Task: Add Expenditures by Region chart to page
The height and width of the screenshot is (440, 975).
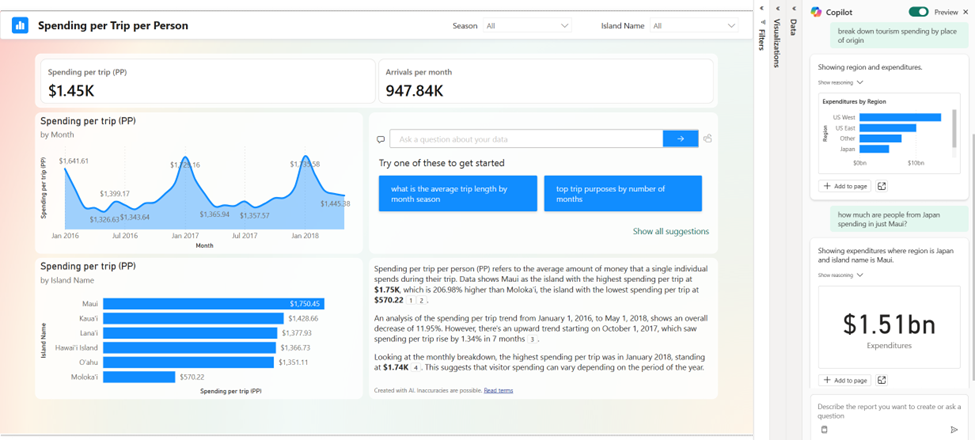Action: [844, 186]
